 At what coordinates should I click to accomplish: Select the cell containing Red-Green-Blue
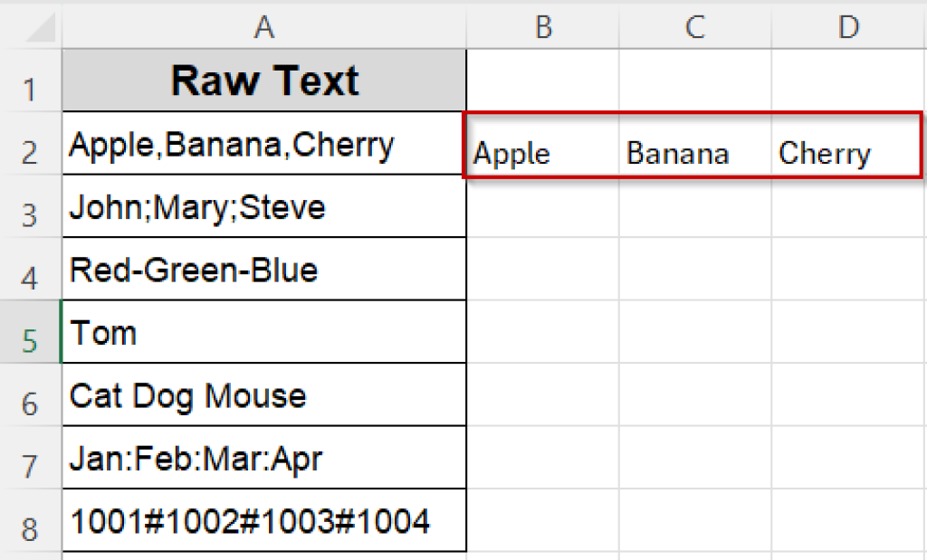[263, 269]
